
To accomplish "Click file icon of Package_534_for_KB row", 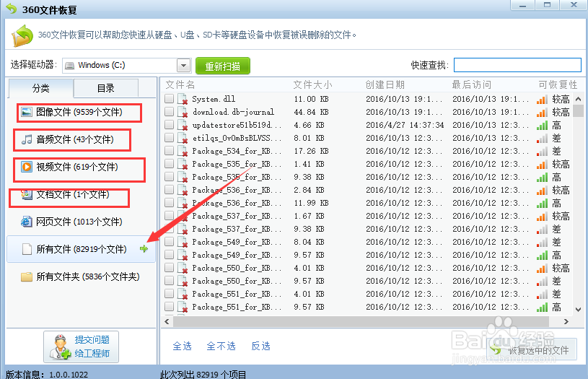I will point(183,151).
